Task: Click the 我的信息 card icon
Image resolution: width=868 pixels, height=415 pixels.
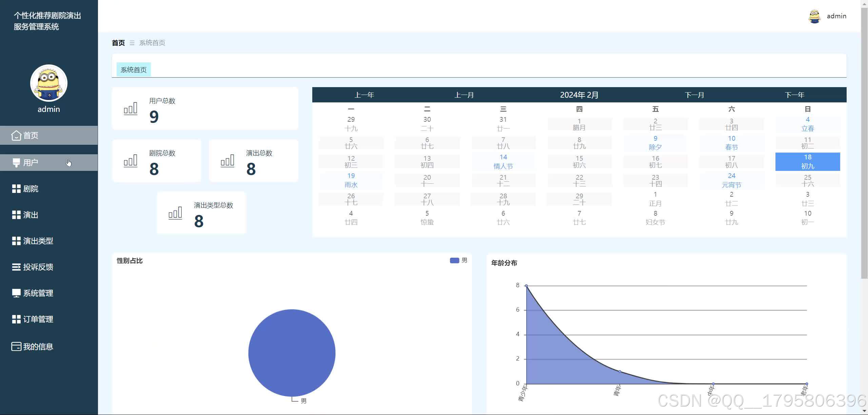Action: coord(16,347)
